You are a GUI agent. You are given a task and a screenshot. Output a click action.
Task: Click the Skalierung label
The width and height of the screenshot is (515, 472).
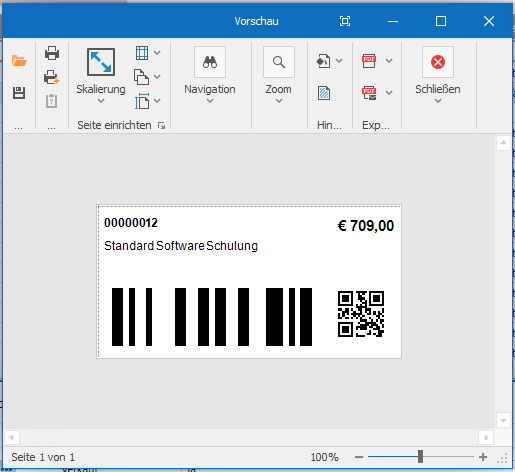pos(101,89)
